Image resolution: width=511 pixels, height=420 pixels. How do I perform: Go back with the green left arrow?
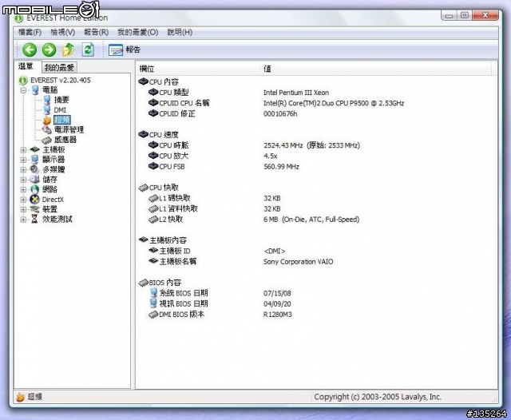[30, 50]
